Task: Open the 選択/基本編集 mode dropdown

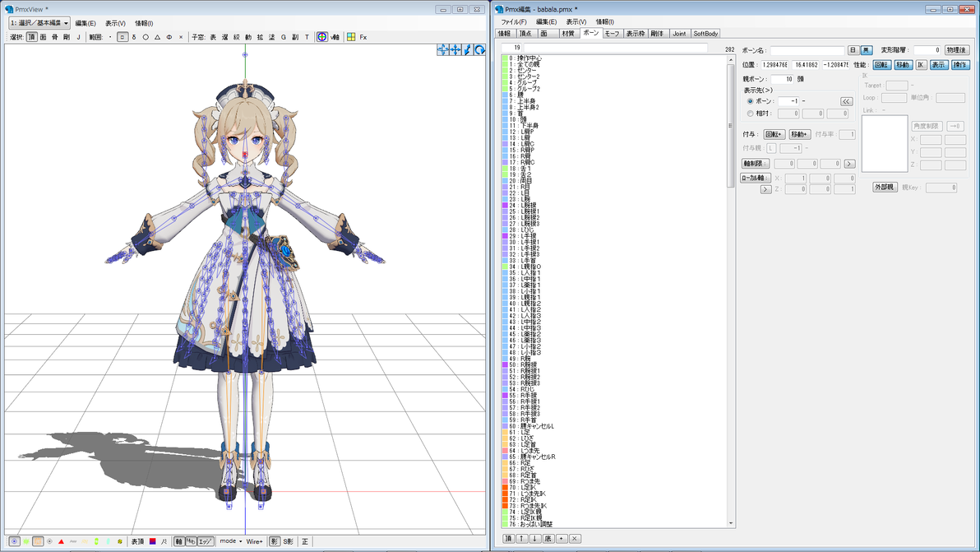Action: coord(39,23)
